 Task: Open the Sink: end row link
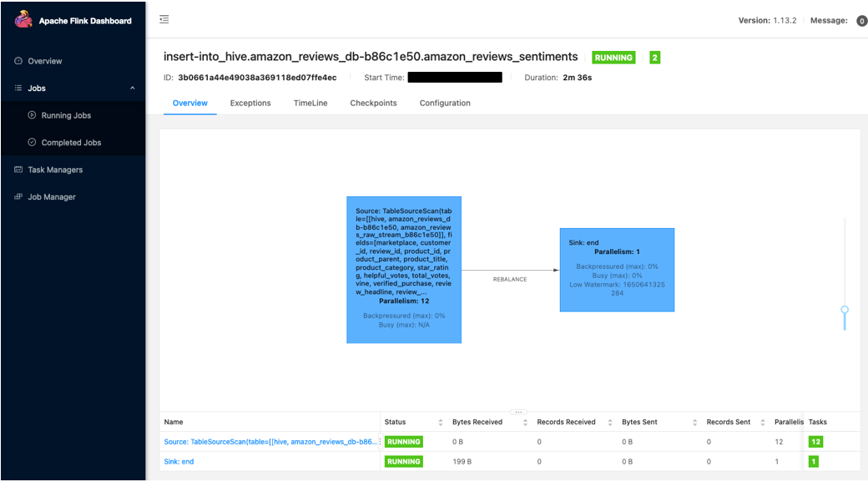click(x=179, y=461)
